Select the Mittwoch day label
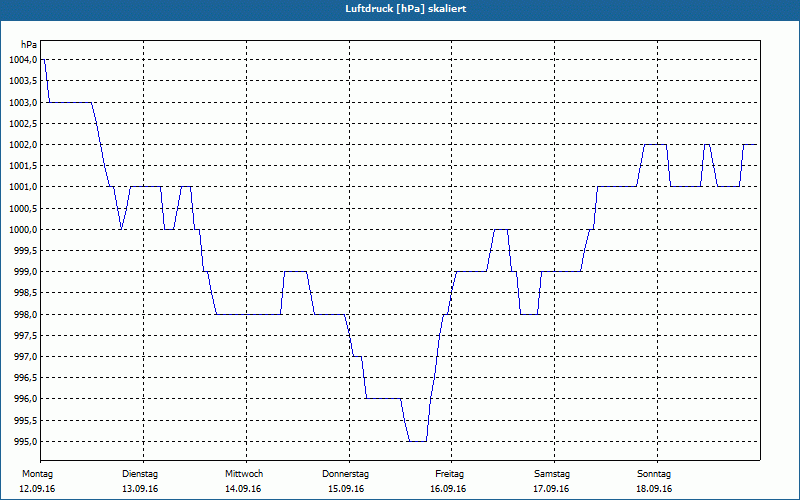The width and height of the screenshot is (800, 500). [244, 474]
